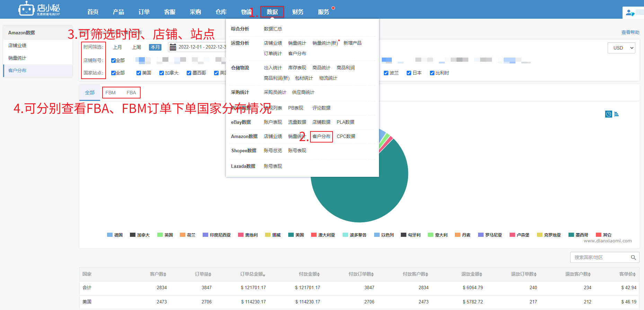Sort table by 订单量 column arrows
This screenshot has height=310, width=644.
click(210, 274)
